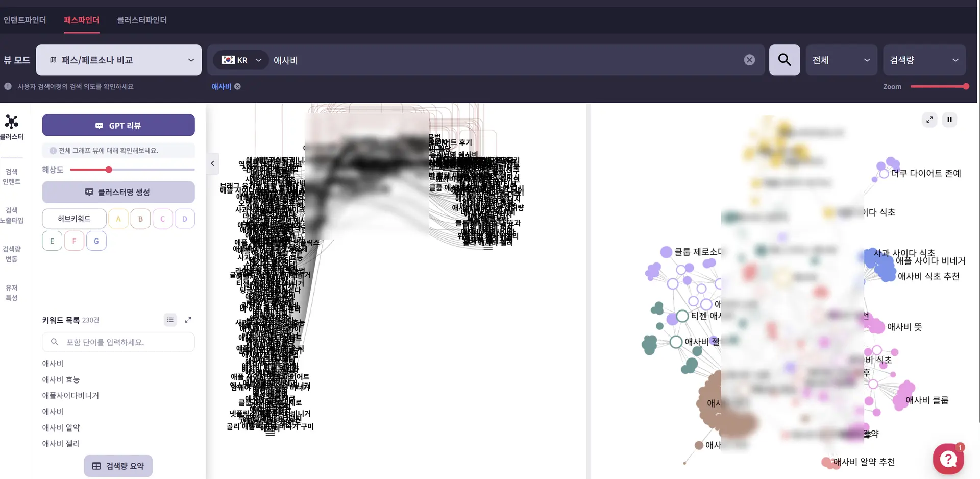Open the 검색량 변동 sidebar section
The width and height of the screenshot is (980, 479).
[12, 254]
